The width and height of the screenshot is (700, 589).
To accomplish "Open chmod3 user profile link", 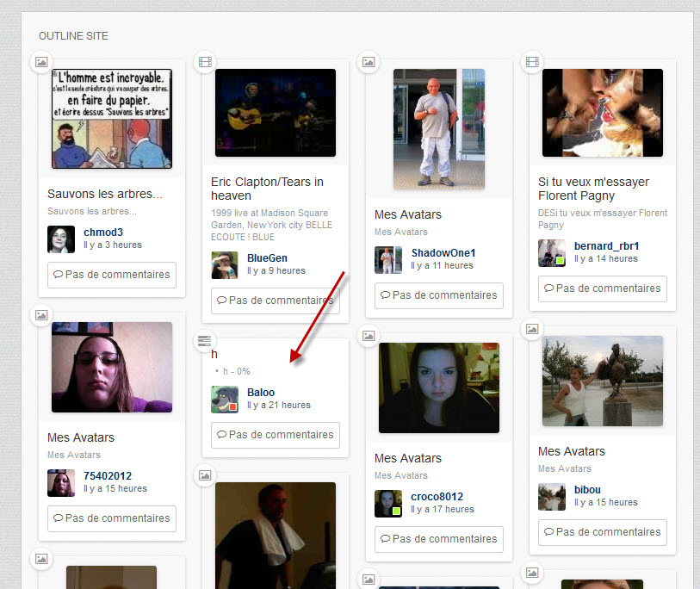I will click(103, 232).
